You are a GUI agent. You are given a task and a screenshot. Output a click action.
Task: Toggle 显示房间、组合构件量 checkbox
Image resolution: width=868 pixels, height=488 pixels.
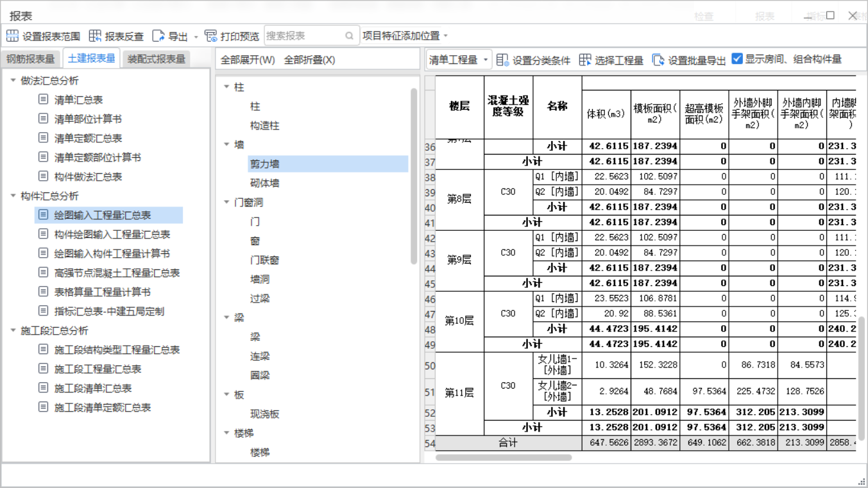click(737, 58)
